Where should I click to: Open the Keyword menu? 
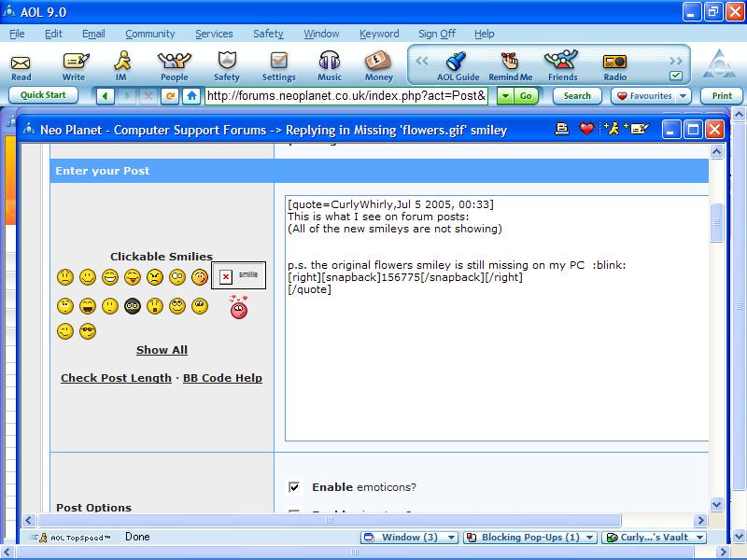click(x=379, y=34)
